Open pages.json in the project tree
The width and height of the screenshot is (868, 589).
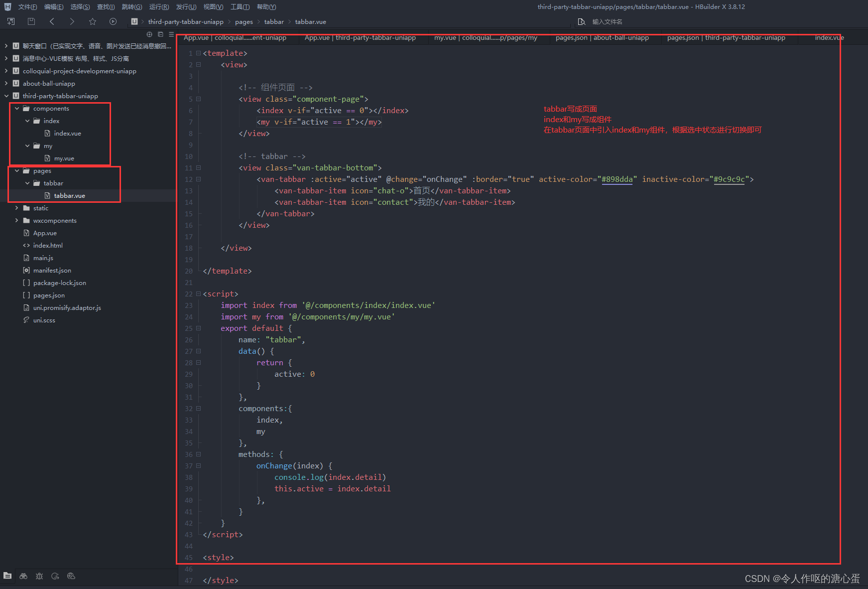tap(49, 295)
